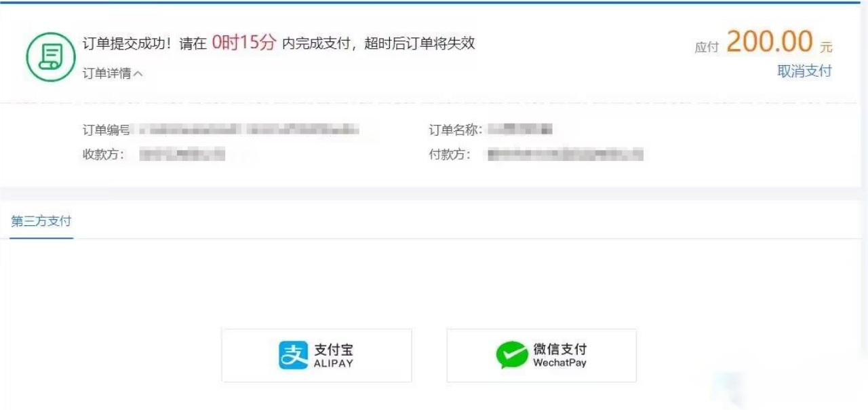The image size is (868, 410).
Task: Cancel payment via 取消支付 link
Action: point(804,71)
